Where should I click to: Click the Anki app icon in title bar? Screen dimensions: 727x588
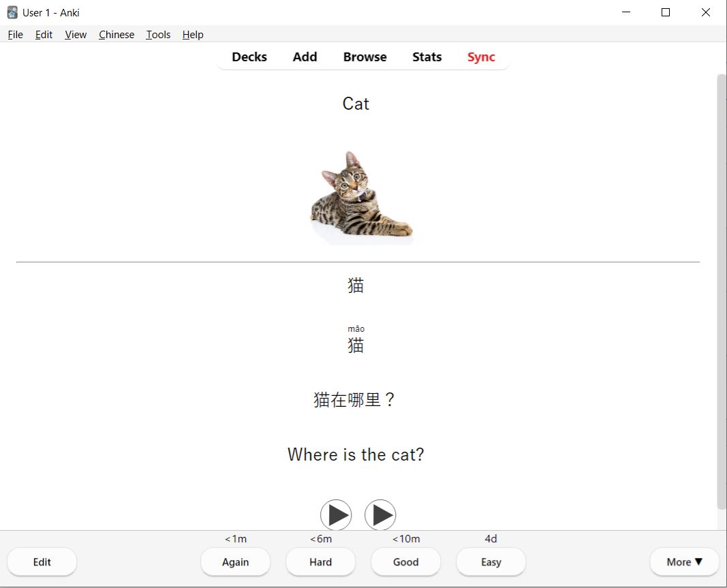tap(12, 12)
